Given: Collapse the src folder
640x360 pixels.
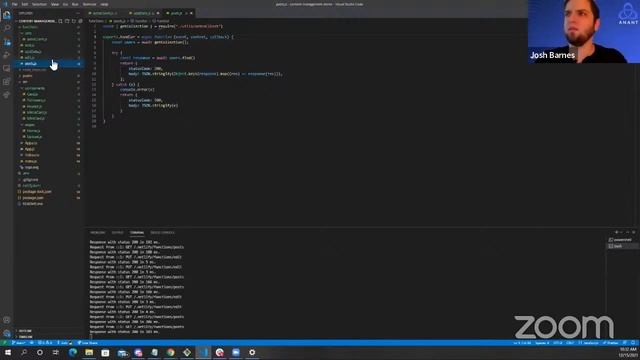Looking at the screenshot, I should point(49,82).
